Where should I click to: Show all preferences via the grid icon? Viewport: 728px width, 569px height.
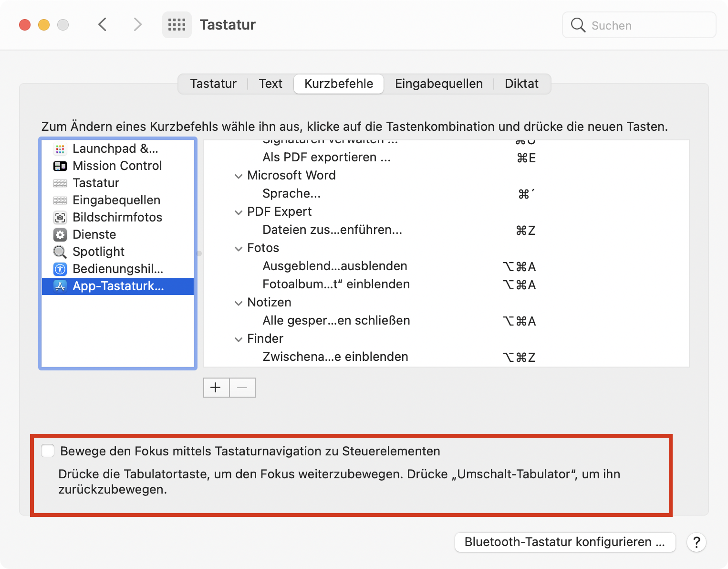point(177,25)
